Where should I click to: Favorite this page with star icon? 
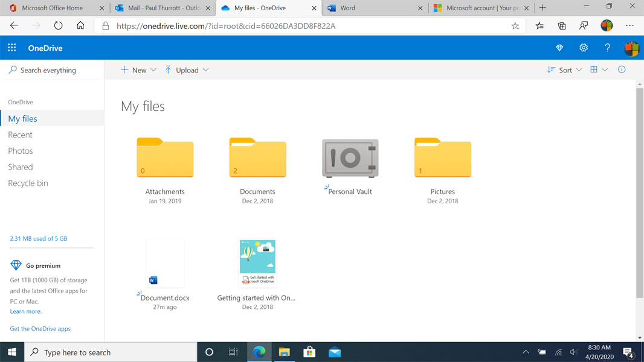[515, 26]
